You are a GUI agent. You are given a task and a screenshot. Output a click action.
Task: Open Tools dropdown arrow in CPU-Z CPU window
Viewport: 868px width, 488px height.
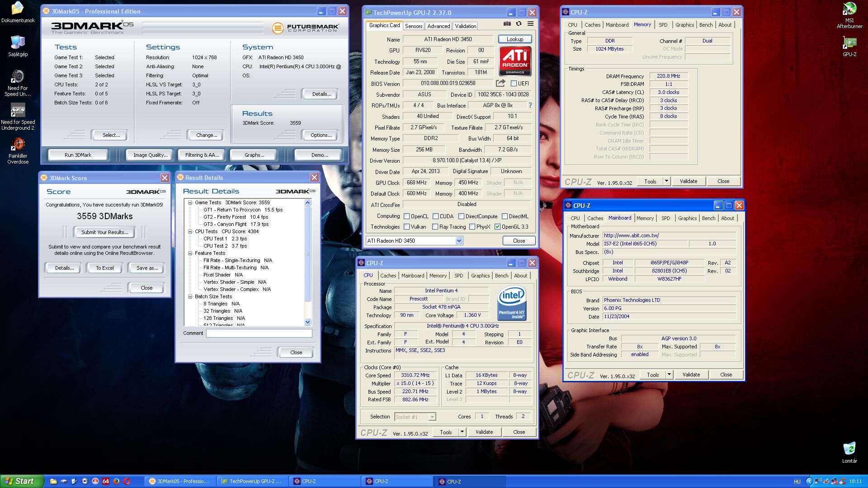coord(462,432)
